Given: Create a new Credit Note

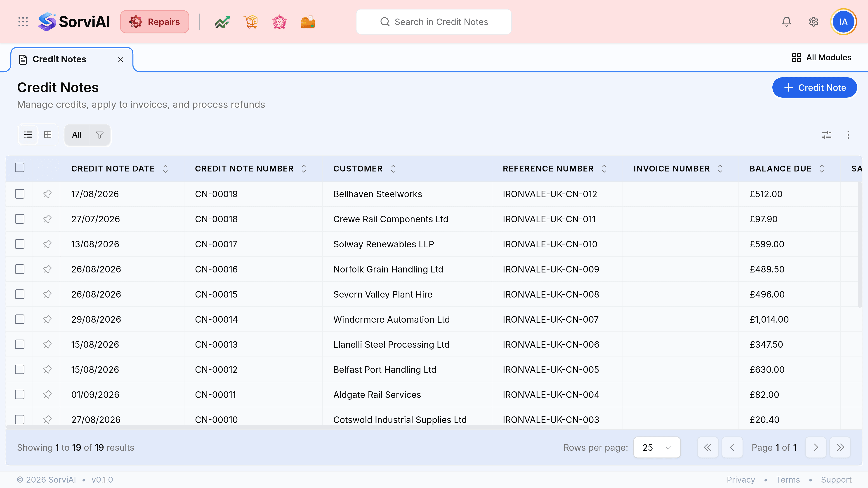Looking at the screenshot, I should coord(814,88).
